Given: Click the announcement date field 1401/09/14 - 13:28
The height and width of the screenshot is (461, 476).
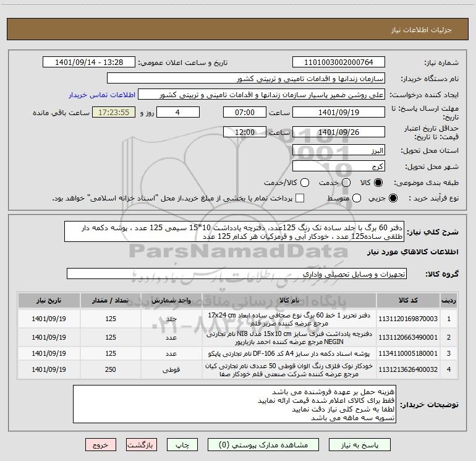Looking at the screenshot, I should pos(89,62).
